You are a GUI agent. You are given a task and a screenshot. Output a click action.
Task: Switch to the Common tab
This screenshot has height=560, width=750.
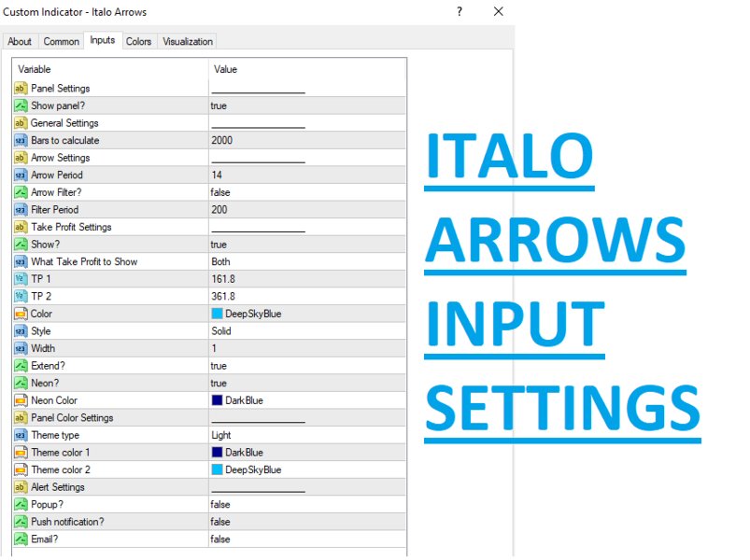coord(62,42)
